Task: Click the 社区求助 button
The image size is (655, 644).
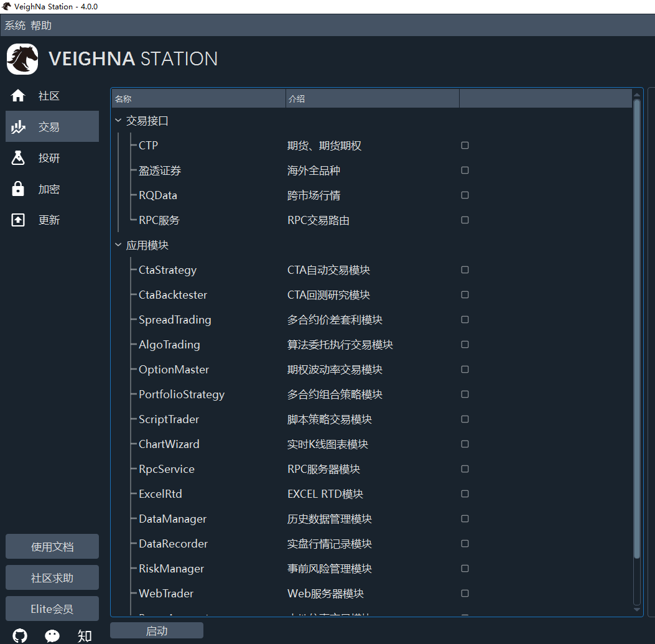Action: pyautogui.click(x=52, y=577)
